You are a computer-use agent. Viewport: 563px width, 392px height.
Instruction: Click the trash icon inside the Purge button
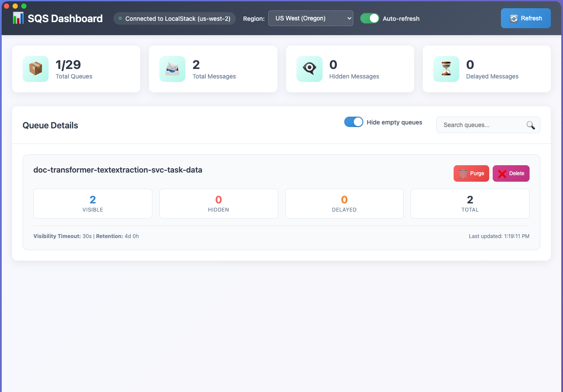tap(463, 173)
